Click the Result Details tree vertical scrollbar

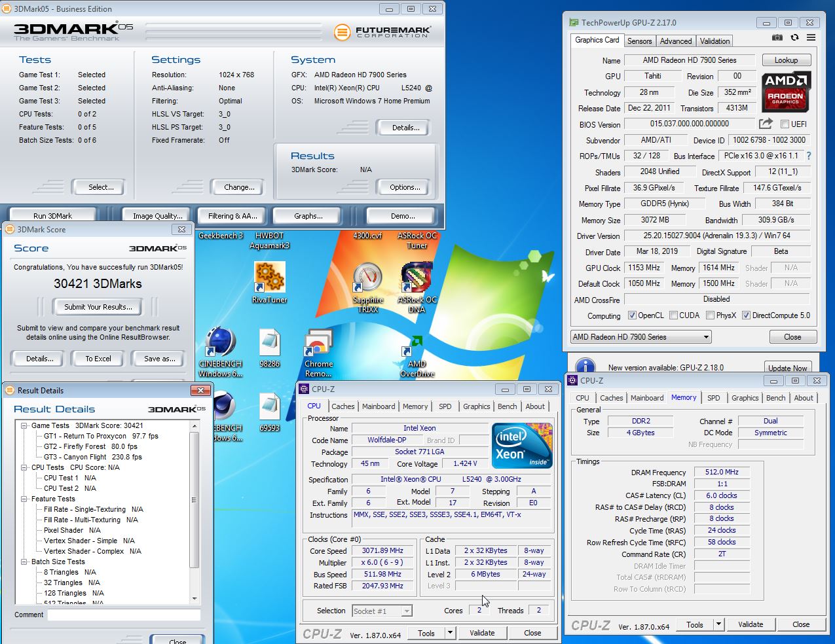[x=194, y=512]
